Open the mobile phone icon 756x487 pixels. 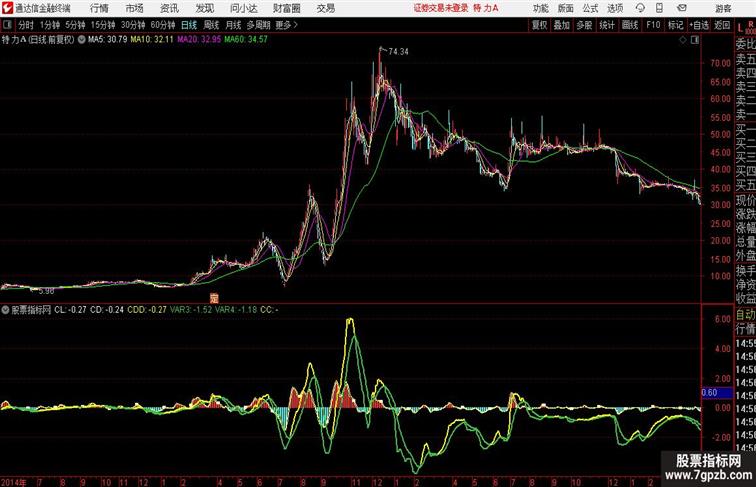[x=659, y=8]
